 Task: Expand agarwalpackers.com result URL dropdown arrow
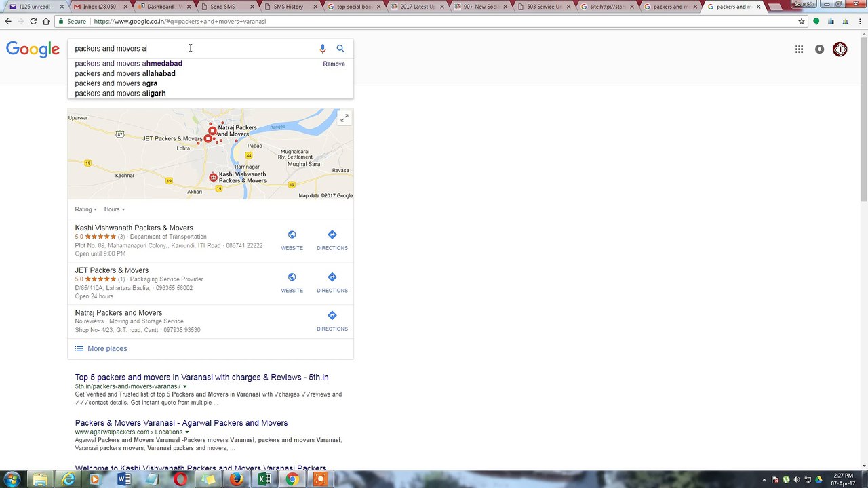pos(187,432)
